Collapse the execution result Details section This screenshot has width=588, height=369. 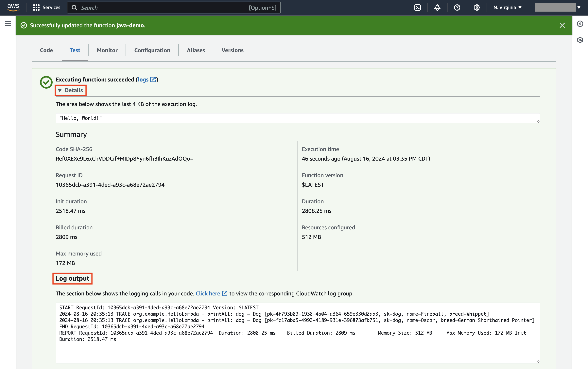[71, 90]
